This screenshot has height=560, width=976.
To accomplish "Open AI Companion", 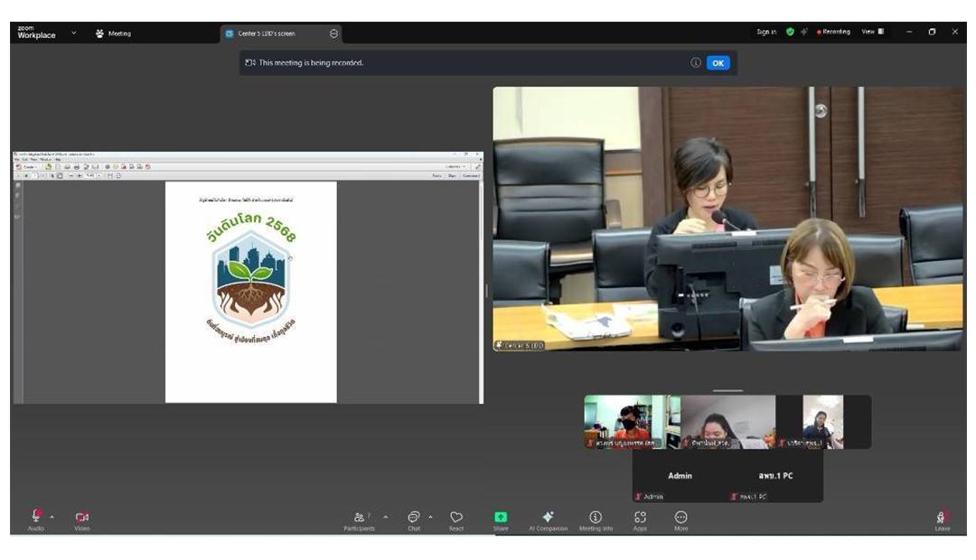I will [x=548, y=517].
